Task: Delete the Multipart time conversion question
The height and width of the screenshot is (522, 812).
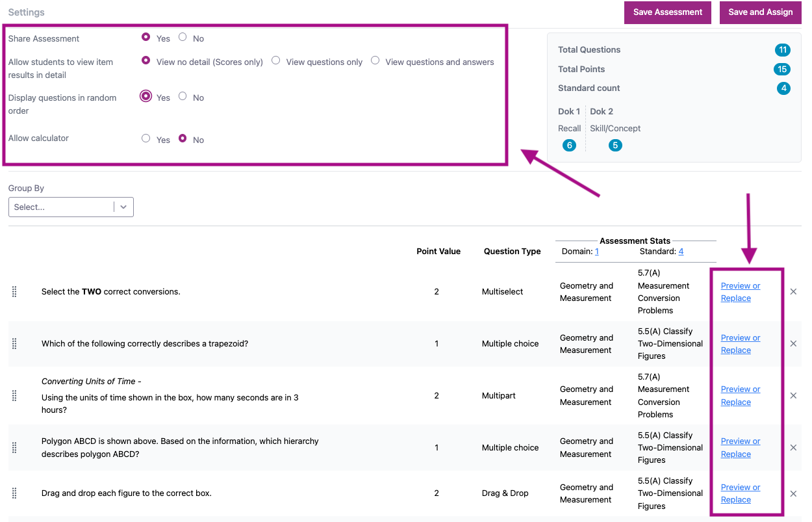Action: pyautogui.click(x=793, y=396)
